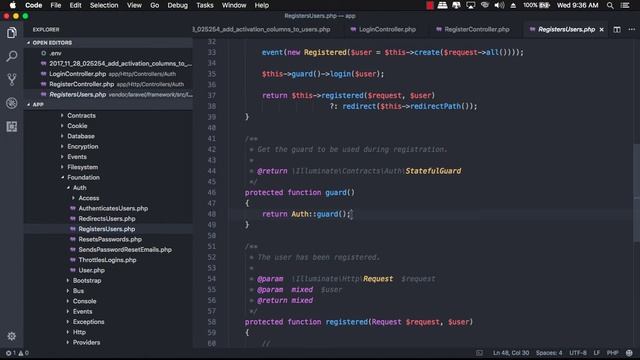Change indentation via Spaces: 4
The image size is (640, 360).
(549, 353)
